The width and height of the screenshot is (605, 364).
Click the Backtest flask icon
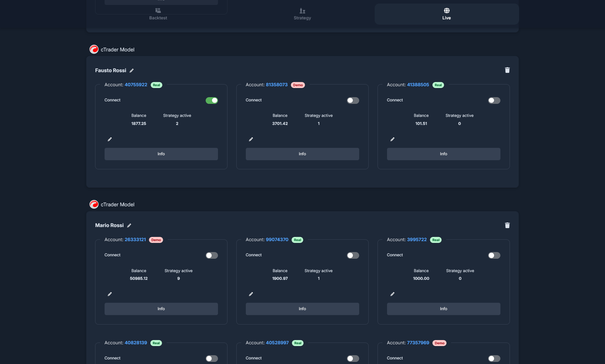(158, 11)
